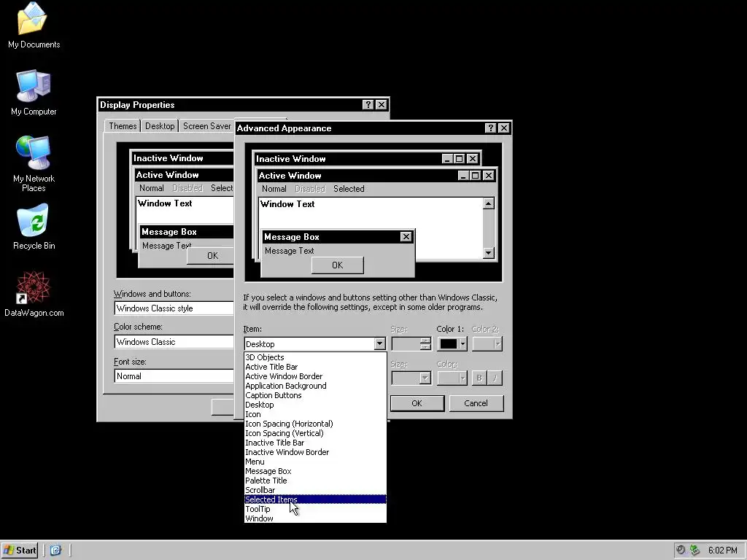Click Selected menu item in Advanced preview

(x=349, y=189)
